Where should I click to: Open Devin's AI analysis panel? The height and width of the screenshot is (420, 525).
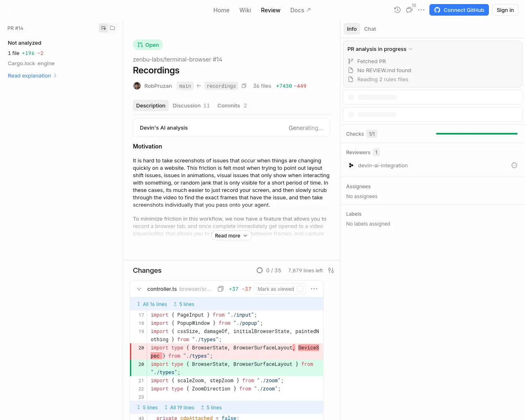pyautogui.click(x=231, y=128)
